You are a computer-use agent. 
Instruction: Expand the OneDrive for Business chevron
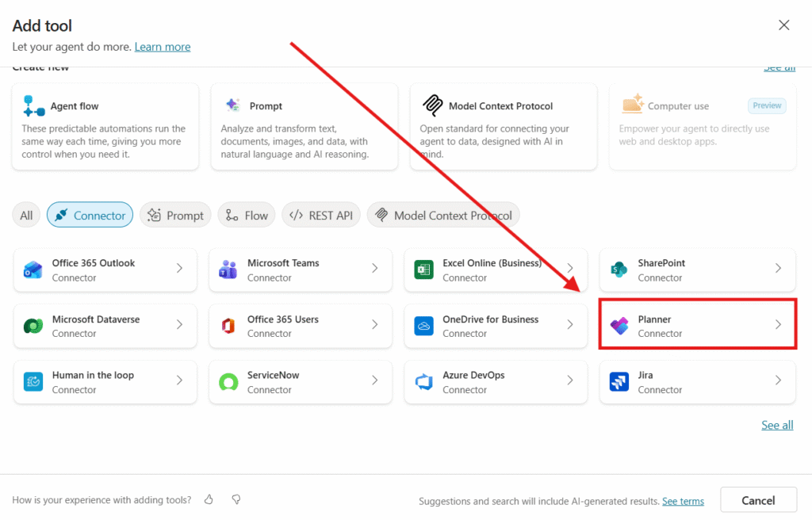coord(570,325)
